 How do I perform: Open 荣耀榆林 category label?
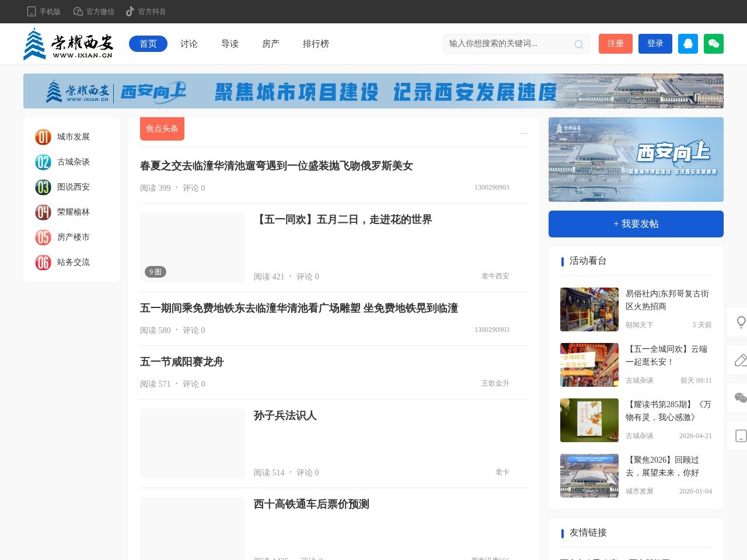(x=74, y=212)
